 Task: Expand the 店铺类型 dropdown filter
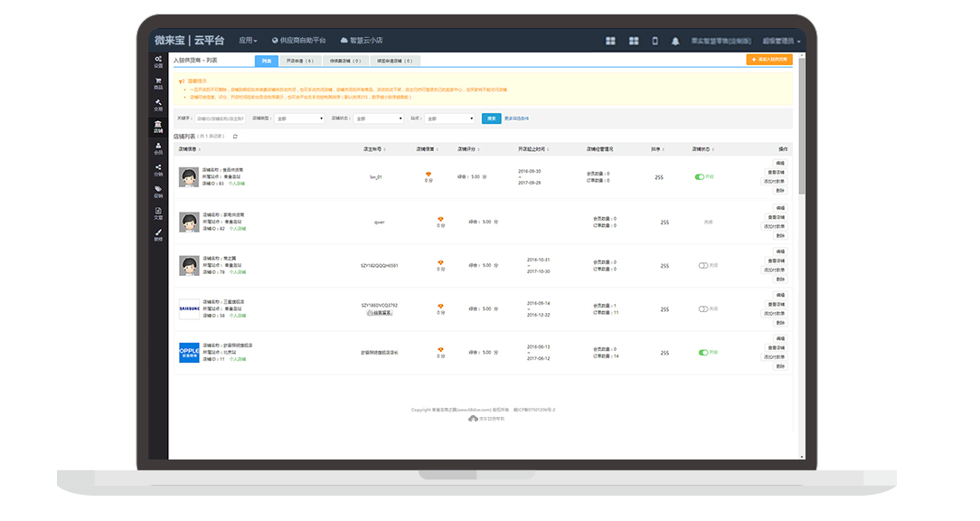pos(300,118)
